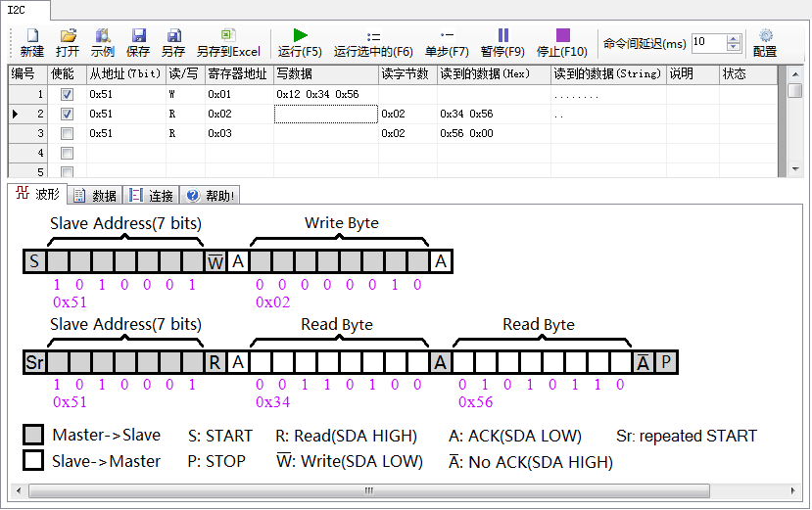
Task: Click the write data cell in row 2
Action: coord(325,115)
